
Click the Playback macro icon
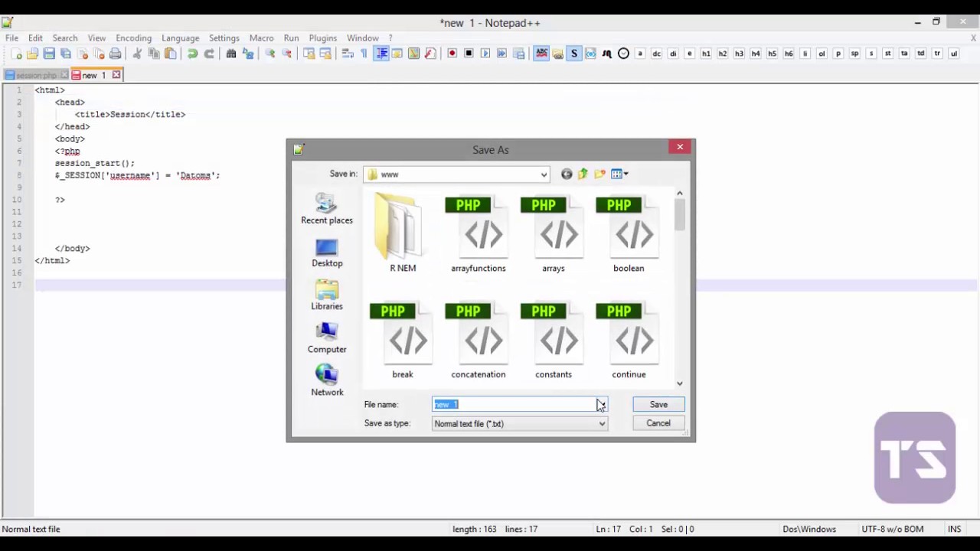tap(485, 54)
